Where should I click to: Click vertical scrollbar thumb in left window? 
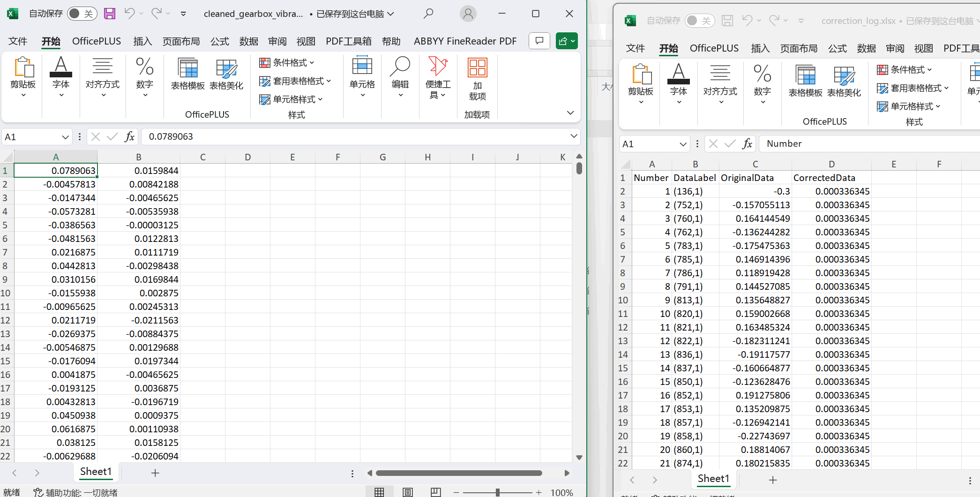(579, 168)
